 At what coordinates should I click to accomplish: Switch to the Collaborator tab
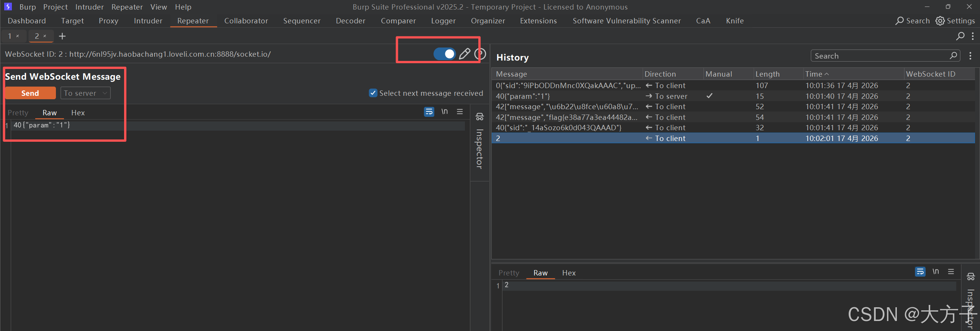246,21
